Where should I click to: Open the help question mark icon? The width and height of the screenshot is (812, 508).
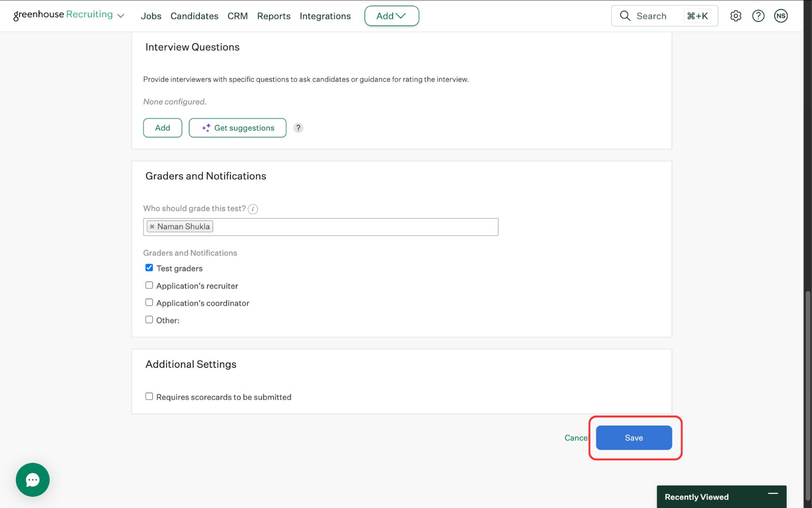[x=758, y=16]
